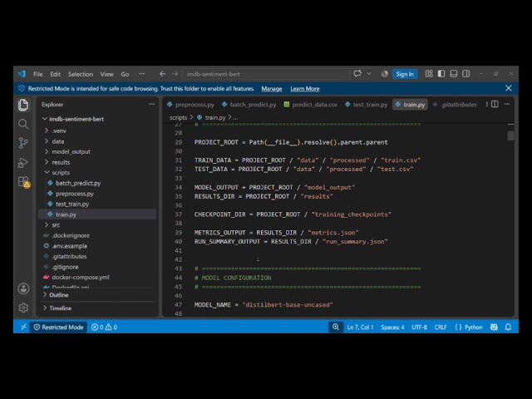Click the Sign In button
This screenshot has width=532, height=399.
tap(405, 74)
